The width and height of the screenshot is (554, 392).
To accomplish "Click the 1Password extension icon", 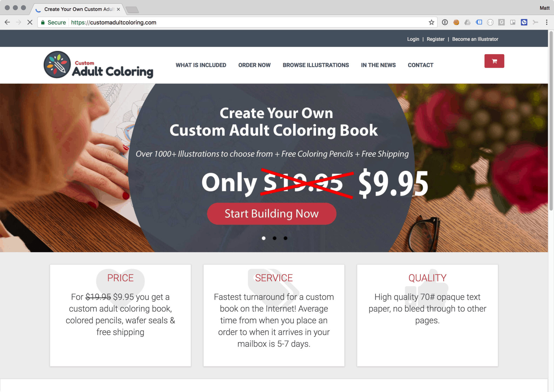I will [x=445, y=22].
